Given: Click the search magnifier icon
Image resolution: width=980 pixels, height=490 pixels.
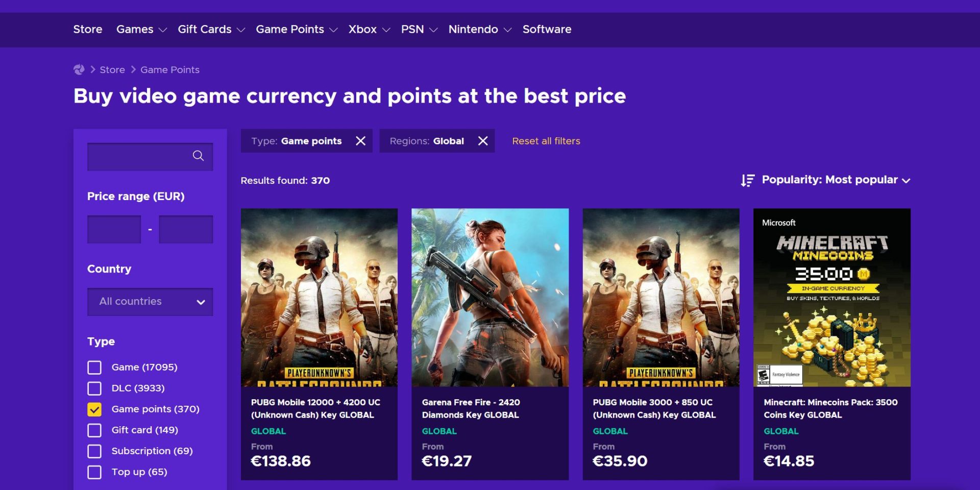Looking at the screenshot, I should click(198, 156).
